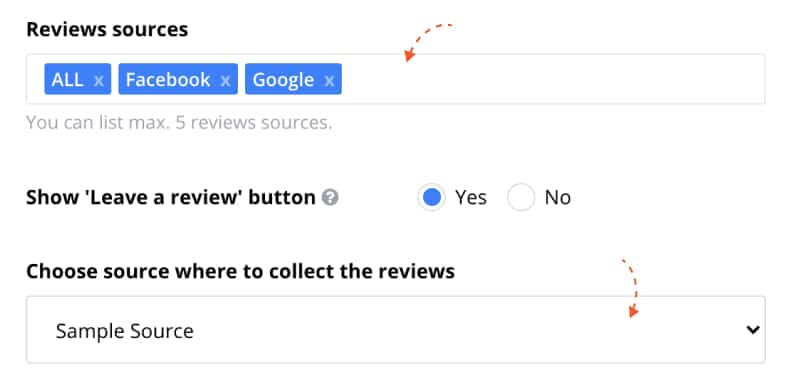Click the 'max. 5 reviews sources' hint text
This screenshot has height=389, width=800.
[234, 123]
